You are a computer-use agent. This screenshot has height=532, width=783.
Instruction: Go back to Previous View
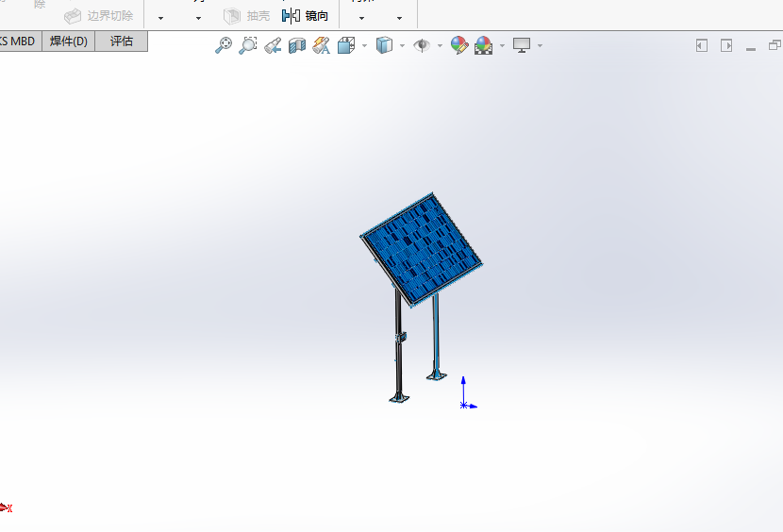point(273,45)
